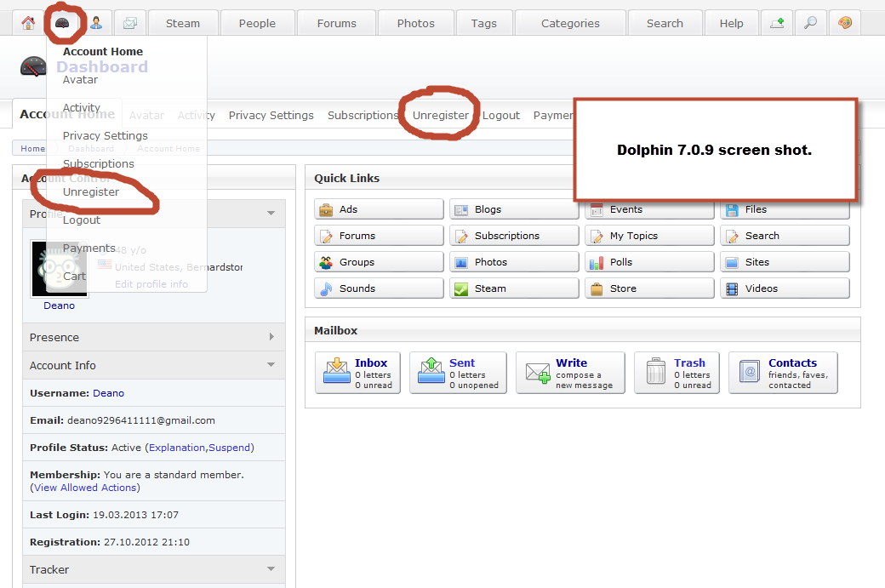This screenshot has width=885, height=588.
Task: Click the add-friend icon beside Help
Action: (x=777, y=23)
